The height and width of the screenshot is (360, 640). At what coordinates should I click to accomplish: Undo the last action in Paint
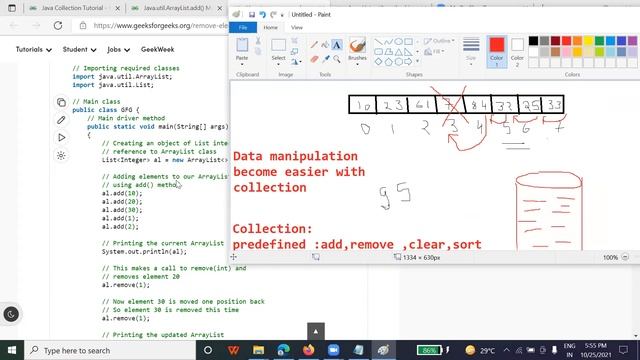click(x=263, y=15)
